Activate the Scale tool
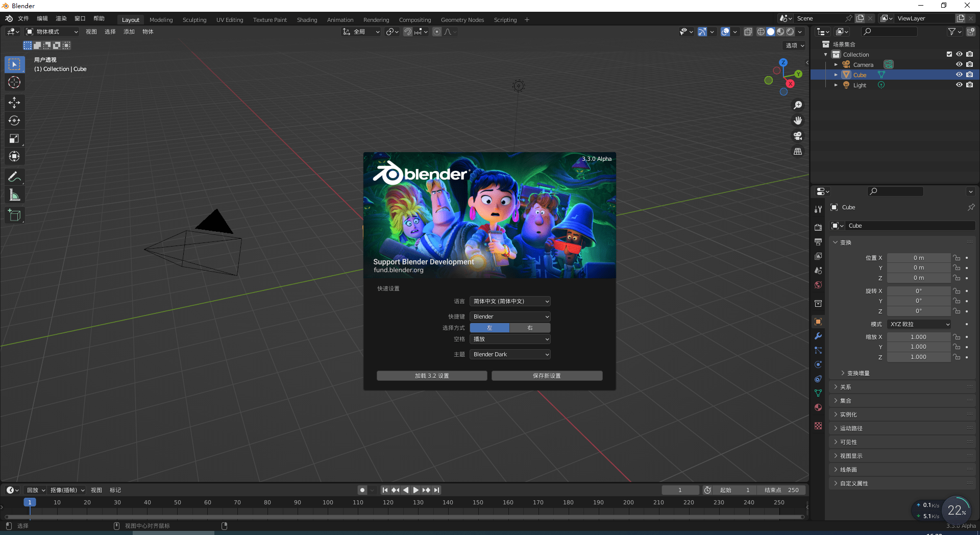The width and height of the screenshot is (980, 535). [14, 138]
